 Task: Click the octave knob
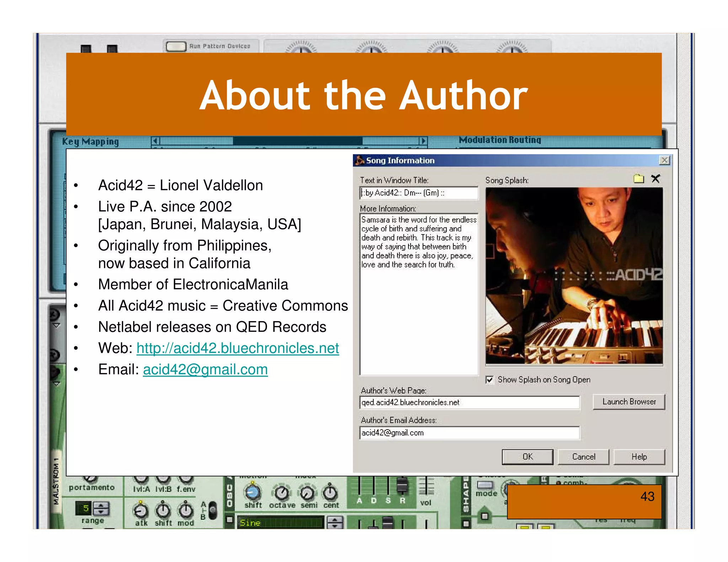click(282, 492)
